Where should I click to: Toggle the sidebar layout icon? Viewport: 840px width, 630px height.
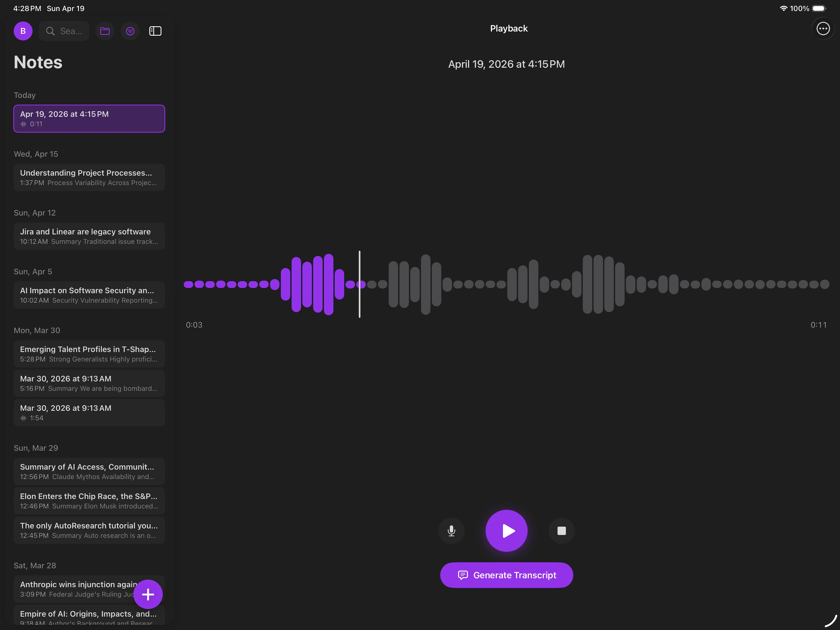[x=155, y=31]
